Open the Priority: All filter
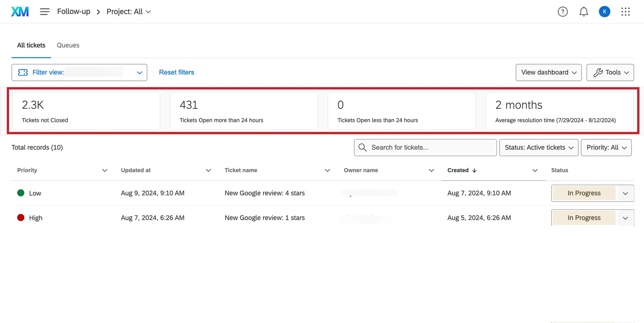The image size is (644, 323). [606, 147]
